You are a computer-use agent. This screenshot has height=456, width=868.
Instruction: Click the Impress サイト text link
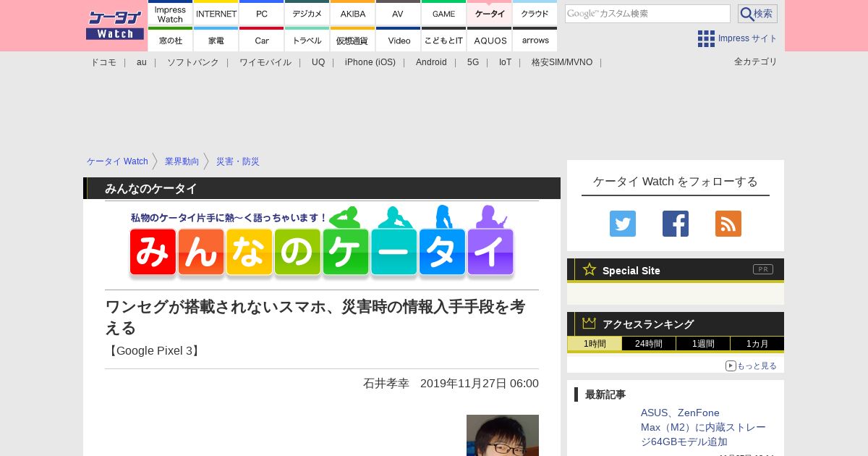748,38
